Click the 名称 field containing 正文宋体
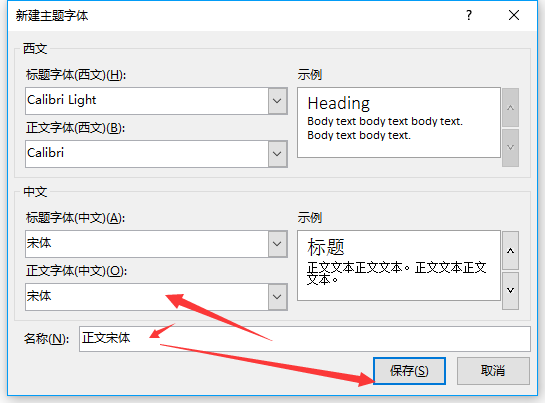This screenshot has height=403, width=545. (305, 339)
